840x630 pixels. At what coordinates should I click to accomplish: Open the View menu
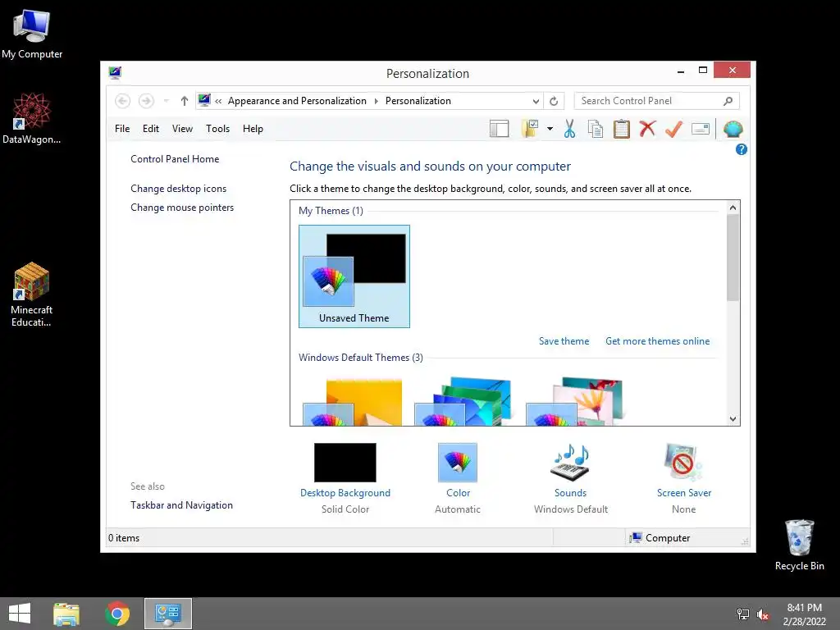(182, 129)
